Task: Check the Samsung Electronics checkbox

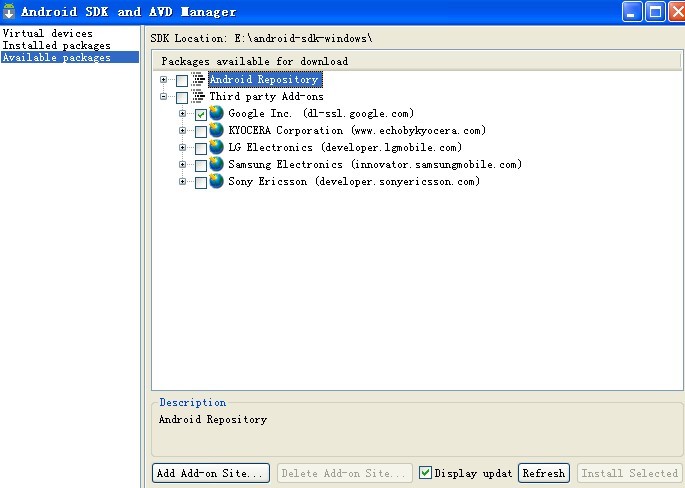Action: click(201, 166)
